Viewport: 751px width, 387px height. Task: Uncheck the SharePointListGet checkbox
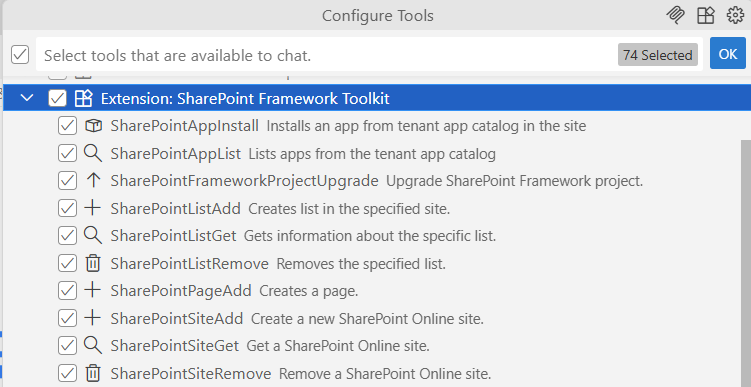pyautogui.click(x=67, y=236)
